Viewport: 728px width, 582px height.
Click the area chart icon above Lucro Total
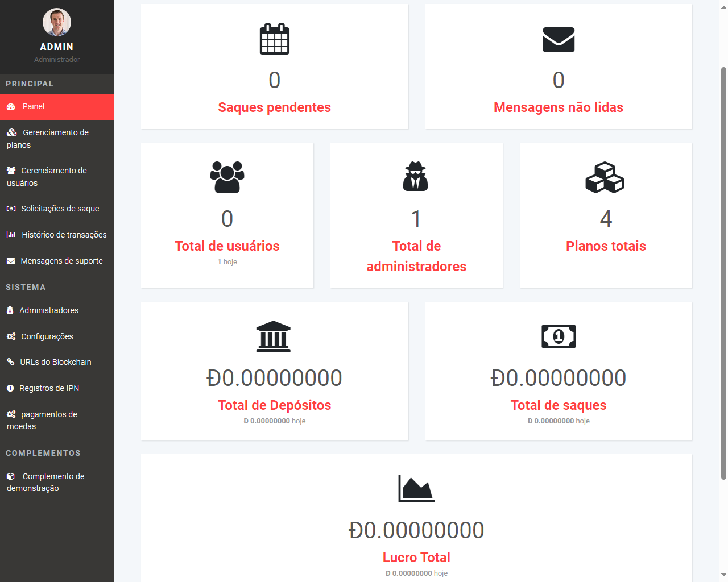pos(416,489)
